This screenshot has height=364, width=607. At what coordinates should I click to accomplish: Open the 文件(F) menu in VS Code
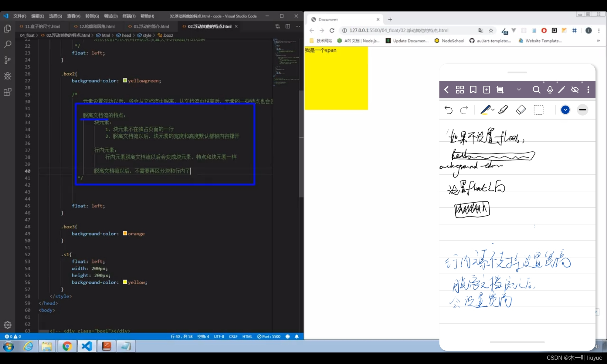pyautogui.click(x=20, y=16)
